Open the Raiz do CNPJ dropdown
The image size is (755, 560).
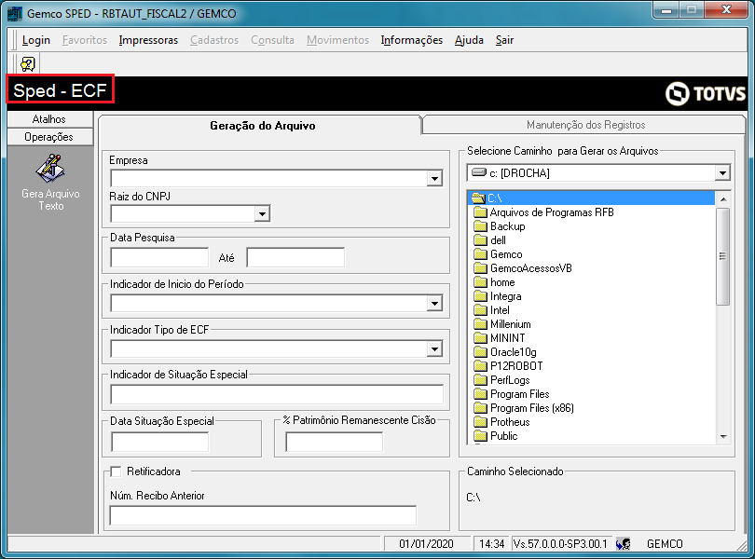click(262, 213)
